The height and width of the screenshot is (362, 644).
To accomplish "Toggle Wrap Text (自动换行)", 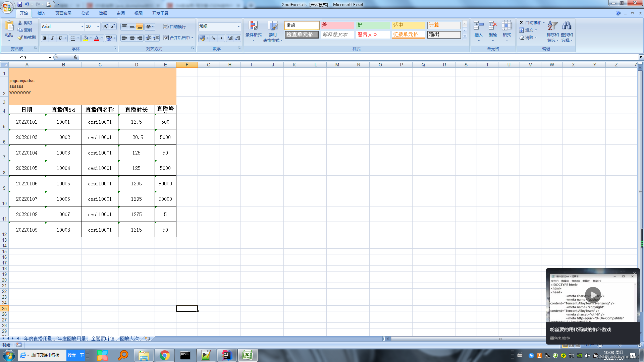I will pyautogui.click(x=174, y=26).
